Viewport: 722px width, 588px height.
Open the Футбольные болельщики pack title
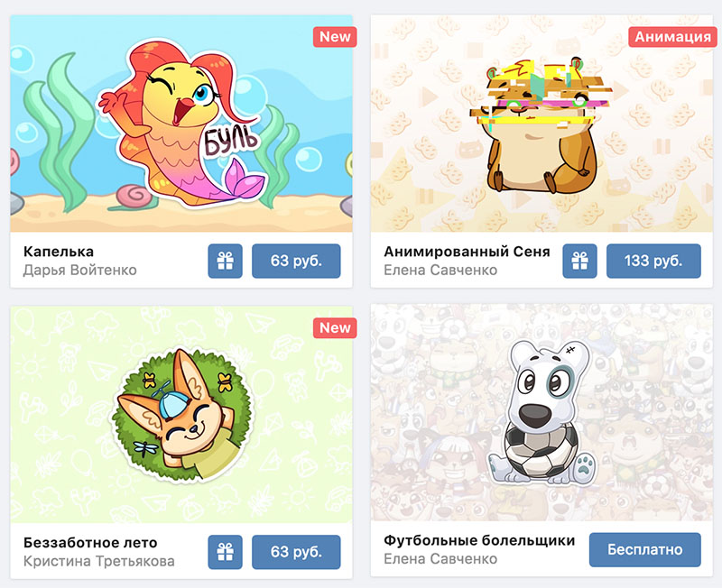479,540
